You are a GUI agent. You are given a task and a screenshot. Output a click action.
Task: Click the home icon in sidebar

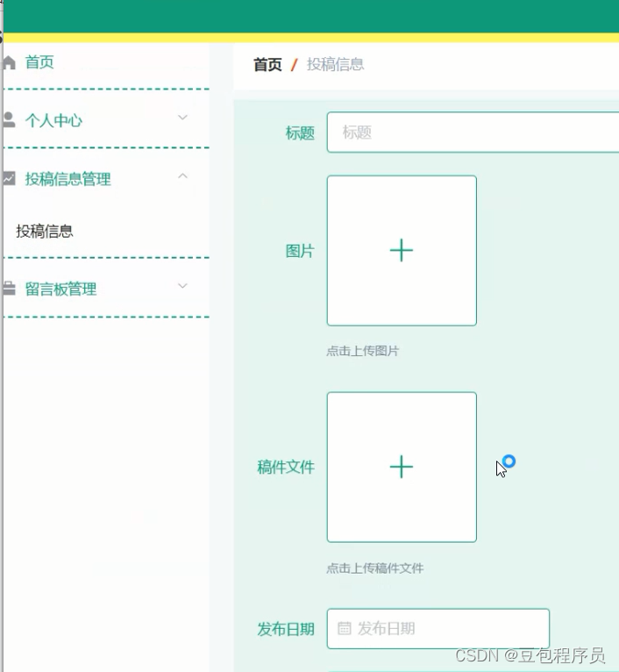(x=9, y=62)
